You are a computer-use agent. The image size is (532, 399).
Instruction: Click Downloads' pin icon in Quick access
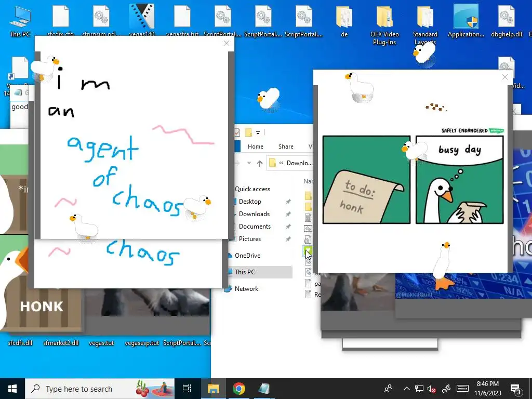coord(288,214)
